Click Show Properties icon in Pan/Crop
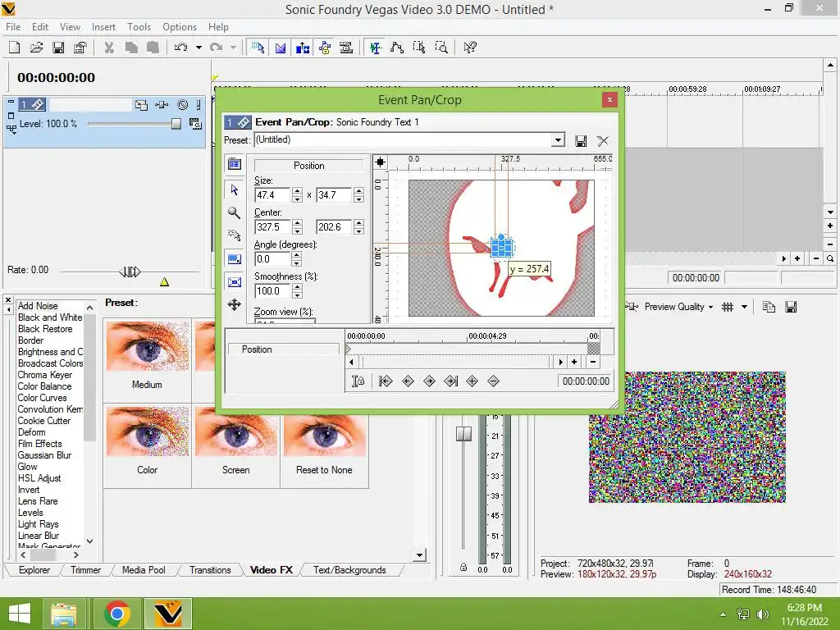This screenshot has width=840, height=630. click(x=234, y=164)
